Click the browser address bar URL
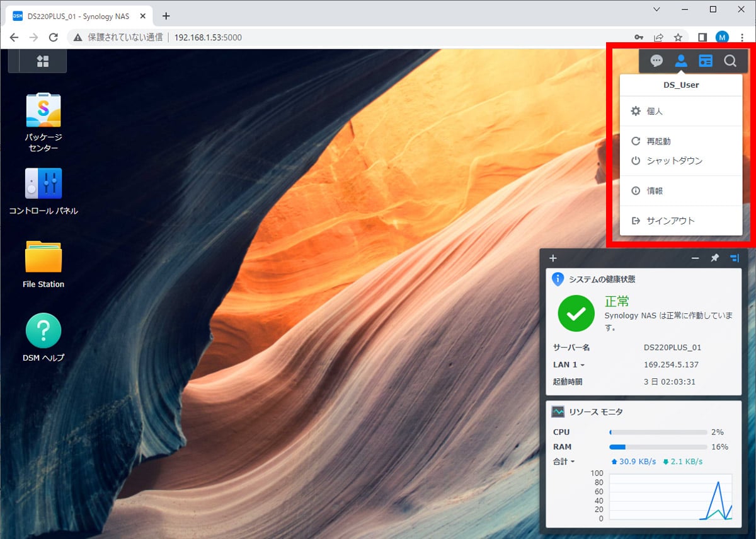Image resolution: width=756 pixels, height=539 pixels. coord(208,37)
